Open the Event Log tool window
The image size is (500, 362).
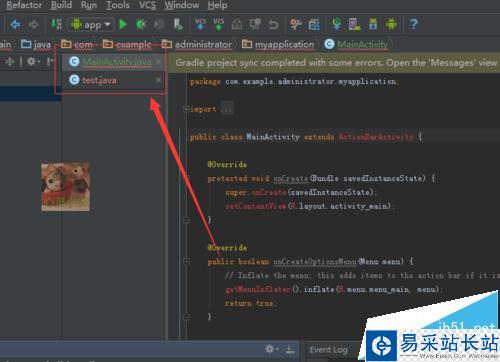point(328,350)
